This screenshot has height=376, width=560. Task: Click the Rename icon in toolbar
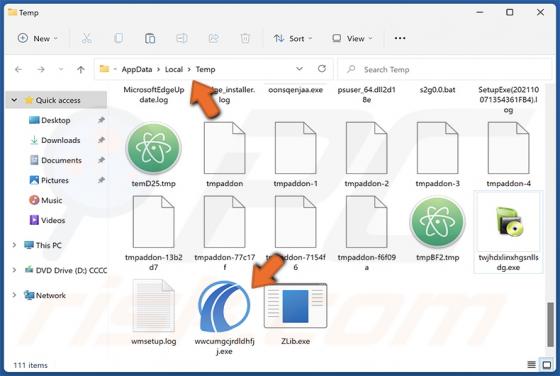tap(182, 38)
